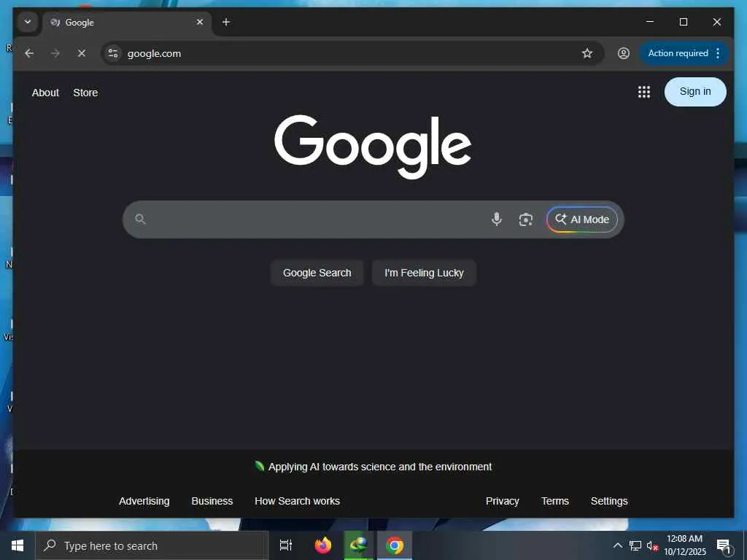The image size is (747, 560).
Task: Open site information icon in address bar
Action: (x=113, y=53)
